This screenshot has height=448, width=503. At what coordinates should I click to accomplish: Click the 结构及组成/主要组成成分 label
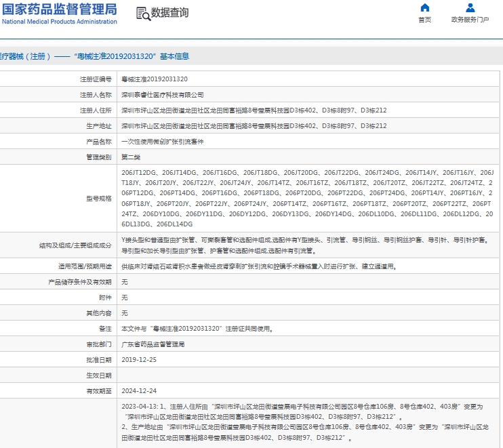pyautogui.click(x=75, y=245)
